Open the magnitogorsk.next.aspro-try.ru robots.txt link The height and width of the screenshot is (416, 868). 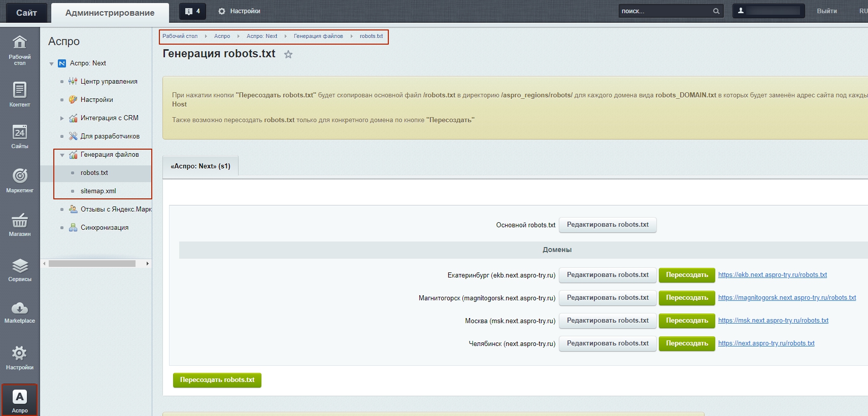pos(787,298)
